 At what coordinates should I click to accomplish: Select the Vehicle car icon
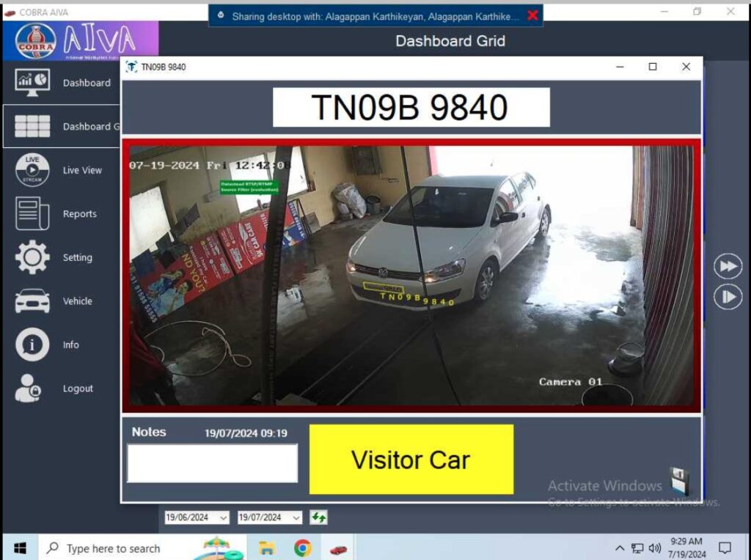[x=32, y=301]
